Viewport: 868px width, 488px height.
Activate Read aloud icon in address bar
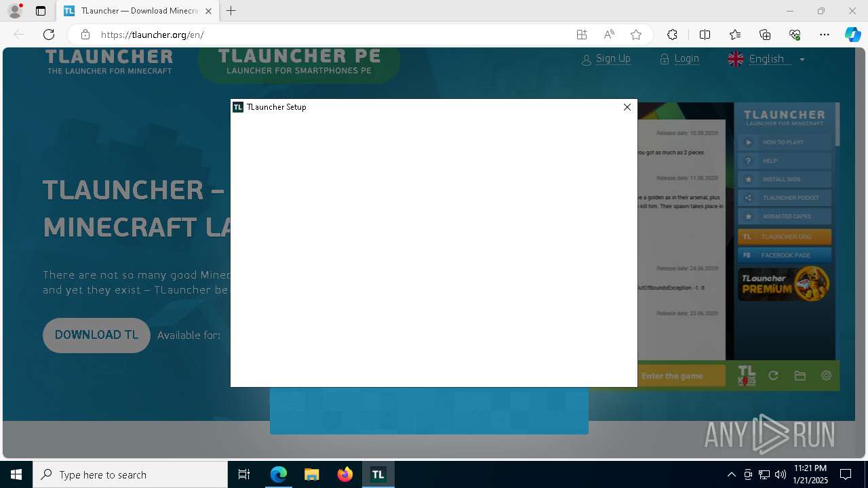click(x=609, y=35)
